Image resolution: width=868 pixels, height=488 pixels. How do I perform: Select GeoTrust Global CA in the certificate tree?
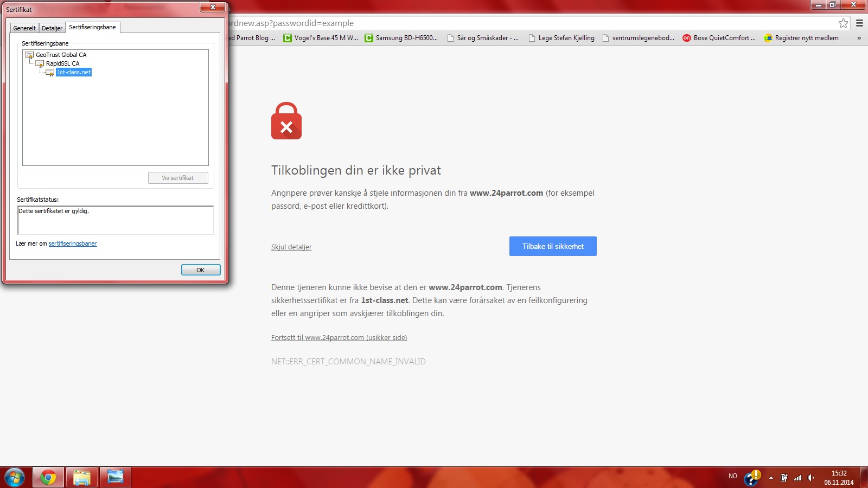click(x=61, y=55)
